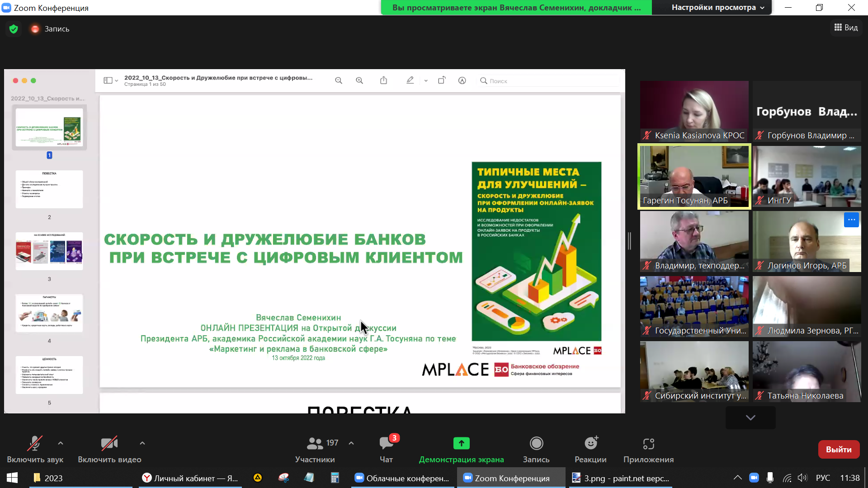The width and height of the screenshot is (868, 488).
Task: Open audio options arrow next to microphone
Action: pyautogui.click(x=61, y=443)
